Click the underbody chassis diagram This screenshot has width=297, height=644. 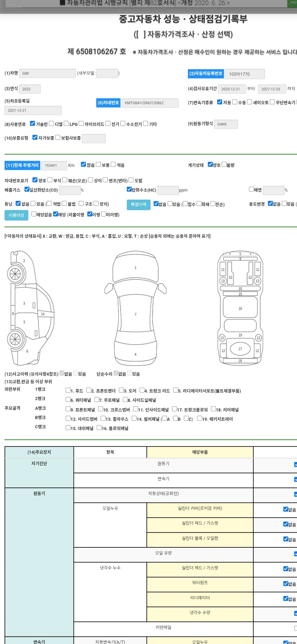click(240, 307)
